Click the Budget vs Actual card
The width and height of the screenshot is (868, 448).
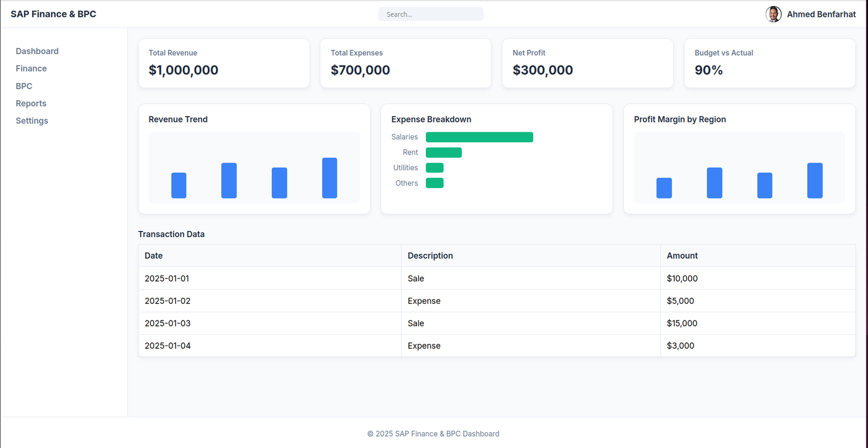tap(769, 63)
